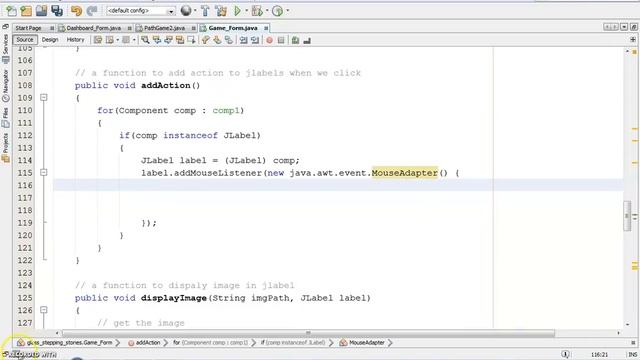Image resolution: width=640 pixels, height=360 pixels.
Task: Shift line left icon
Action: point(243,40)
